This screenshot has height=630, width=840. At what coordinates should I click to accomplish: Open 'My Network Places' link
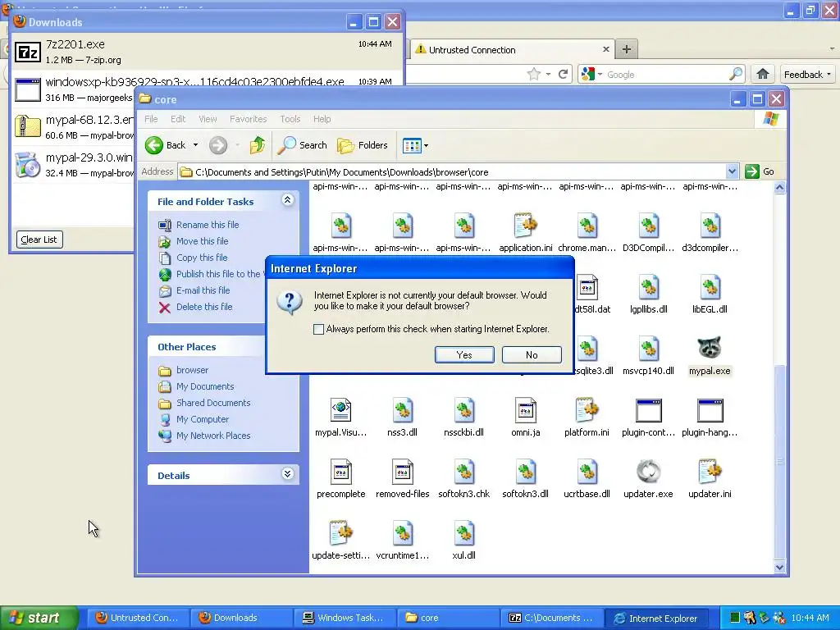pyautogui.click(x=213, y=436)
